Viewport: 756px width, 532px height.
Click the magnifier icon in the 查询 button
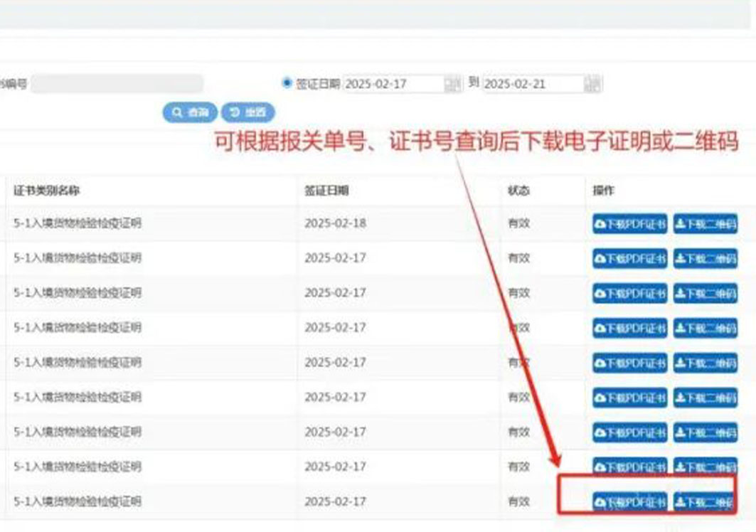pos(177,112)
